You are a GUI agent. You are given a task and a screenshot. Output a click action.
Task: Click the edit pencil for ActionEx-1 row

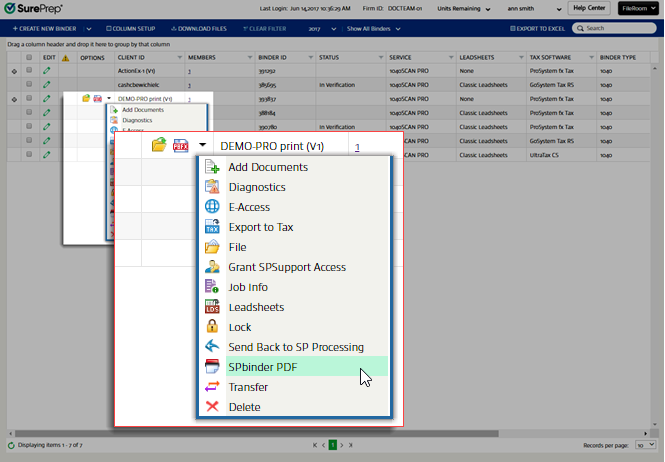coord(46,72)
